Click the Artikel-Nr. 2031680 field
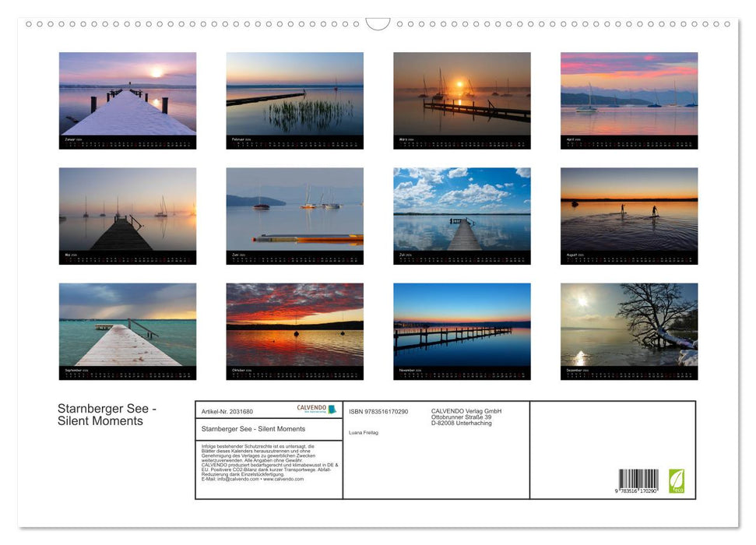Viewport: 756px width, 545px height. [x=230, y=410]
